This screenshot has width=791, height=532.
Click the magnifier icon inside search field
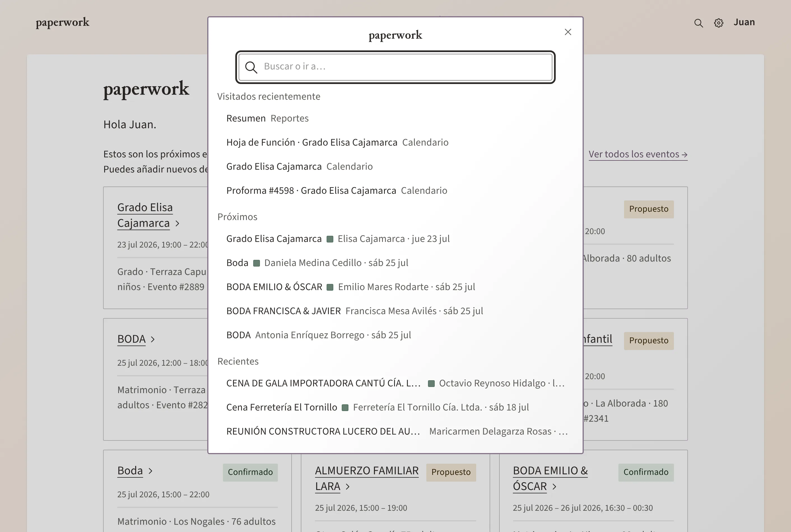(x=251, y=67)
